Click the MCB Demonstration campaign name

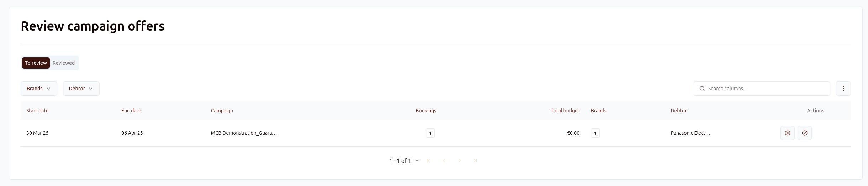(x=244, y=133)
